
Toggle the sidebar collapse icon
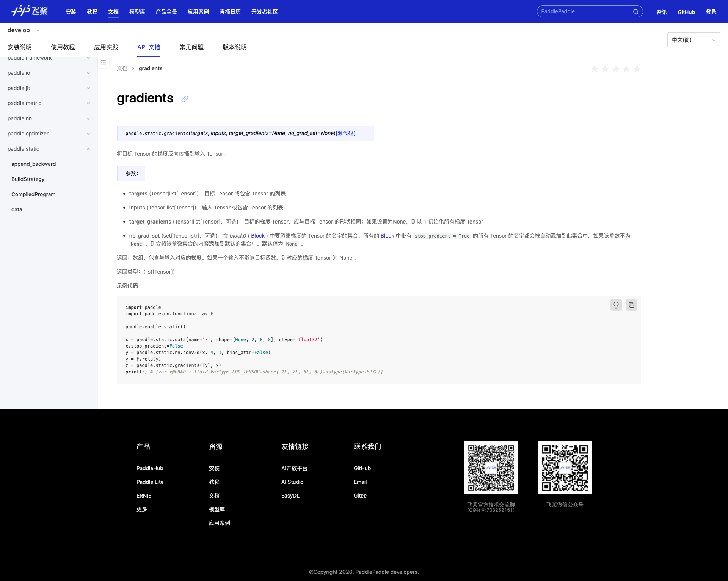(x=104, y=63)
